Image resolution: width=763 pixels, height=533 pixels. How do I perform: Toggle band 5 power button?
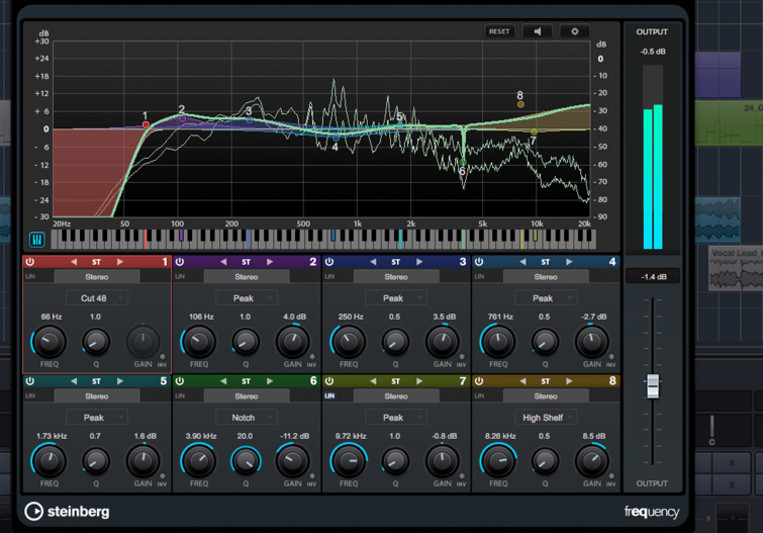click(30, 381)
